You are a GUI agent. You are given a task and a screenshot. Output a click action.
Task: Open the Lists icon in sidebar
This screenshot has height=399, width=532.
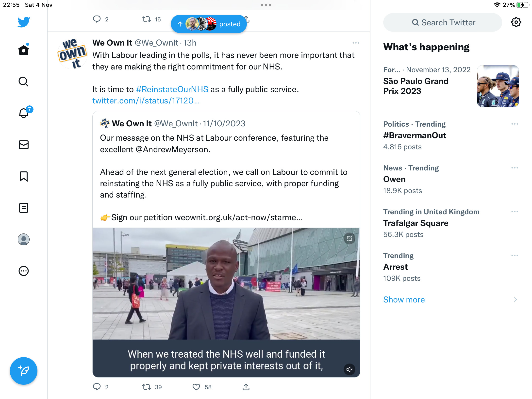24,208
